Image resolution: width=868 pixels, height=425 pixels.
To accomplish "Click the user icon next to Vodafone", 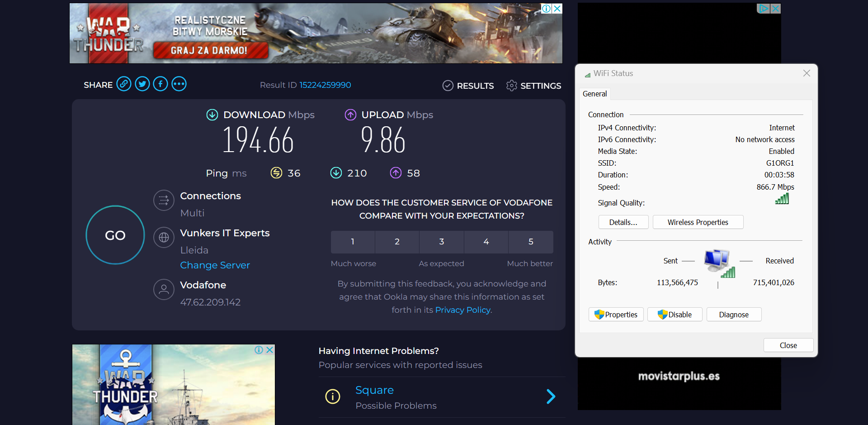I will point(164,289).
